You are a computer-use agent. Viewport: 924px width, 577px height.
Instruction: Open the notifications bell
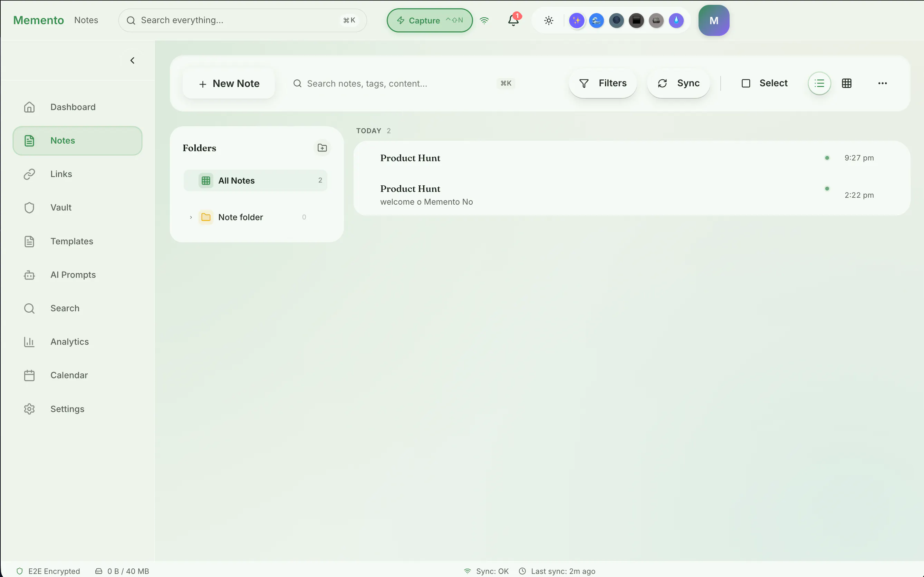513,20
